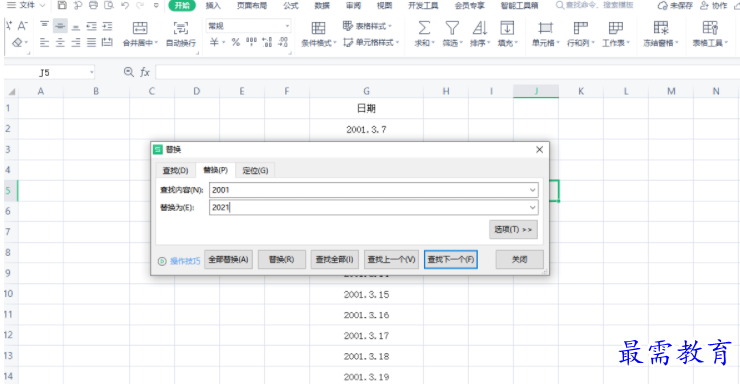The image size is (740, 384).
Task: Apply thousands separator format
Action: point(252,42)
